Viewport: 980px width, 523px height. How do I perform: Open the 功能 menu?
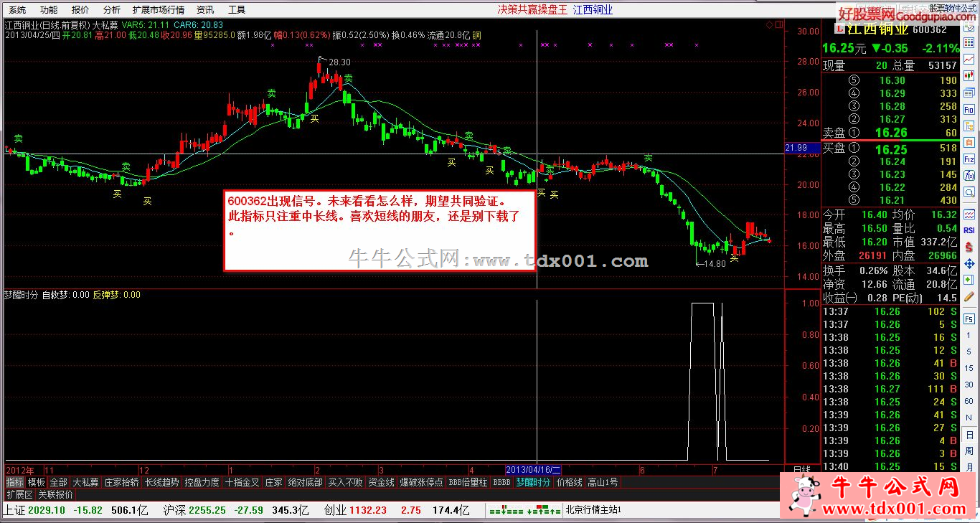click(48, 9)
